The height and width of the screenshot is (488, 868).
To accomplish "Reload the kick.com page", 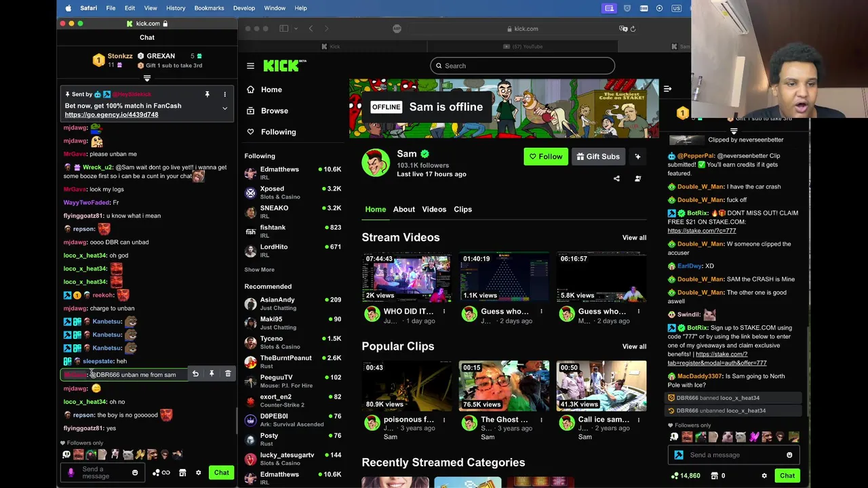I will pyautogui.click(x=633, y=28).
